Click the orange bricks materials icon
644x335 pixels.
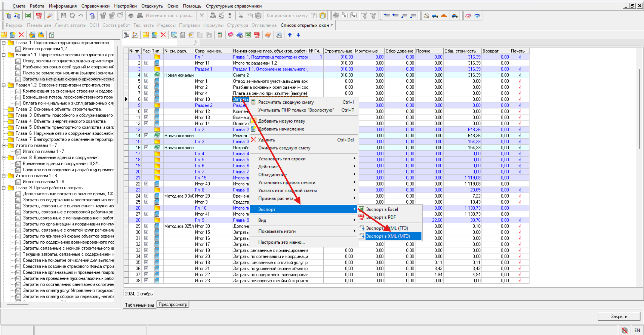(x=444, y=16)
